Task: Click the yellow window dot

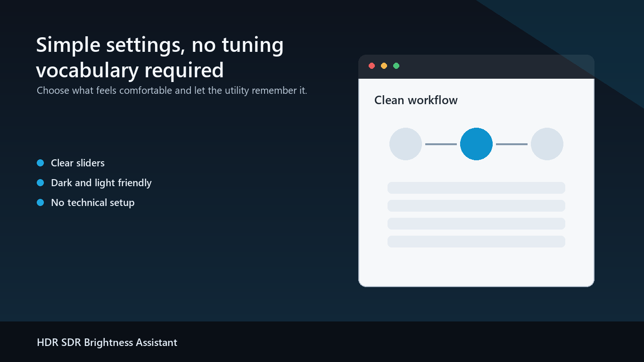Action: [384, 66]
